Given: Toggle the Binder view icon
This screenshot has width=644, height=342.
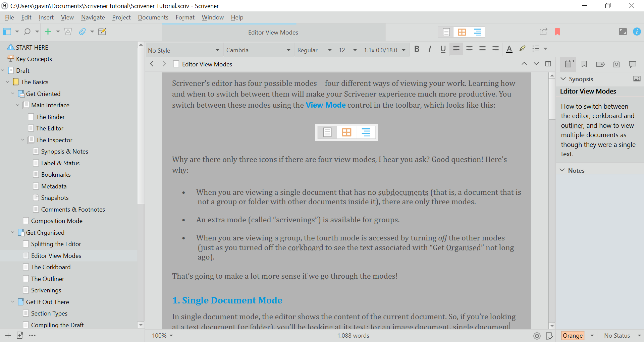Looking at the screenshot, I should tap(7, 32).
